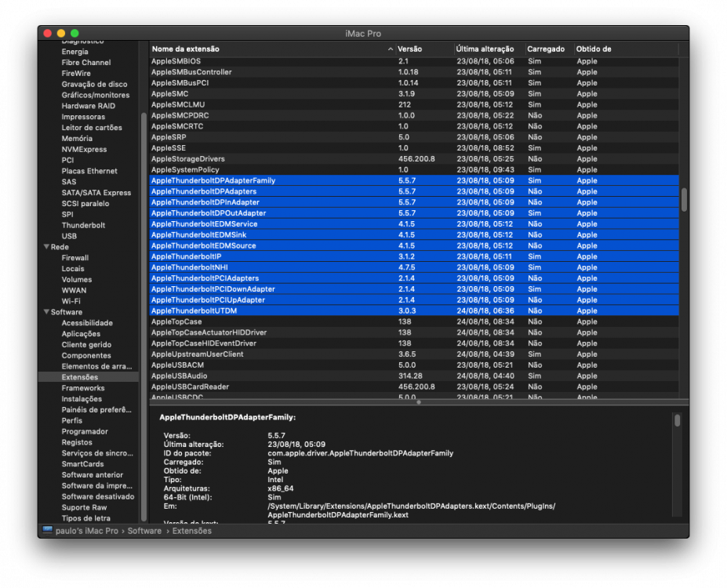This screenshot has width=727, height=588.
Task: Select Fibre Channel in the sidebar
Action: click(86, 63)
